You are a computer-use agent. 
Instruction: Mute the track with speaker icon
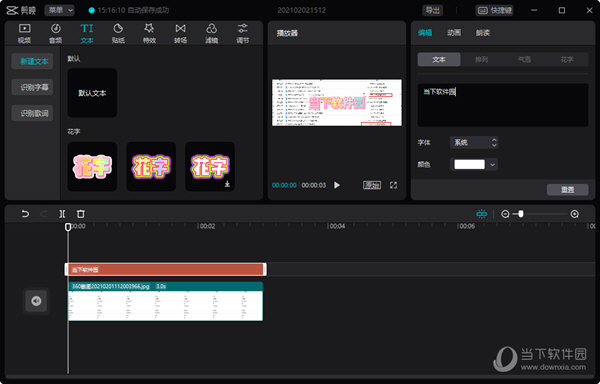36,301
